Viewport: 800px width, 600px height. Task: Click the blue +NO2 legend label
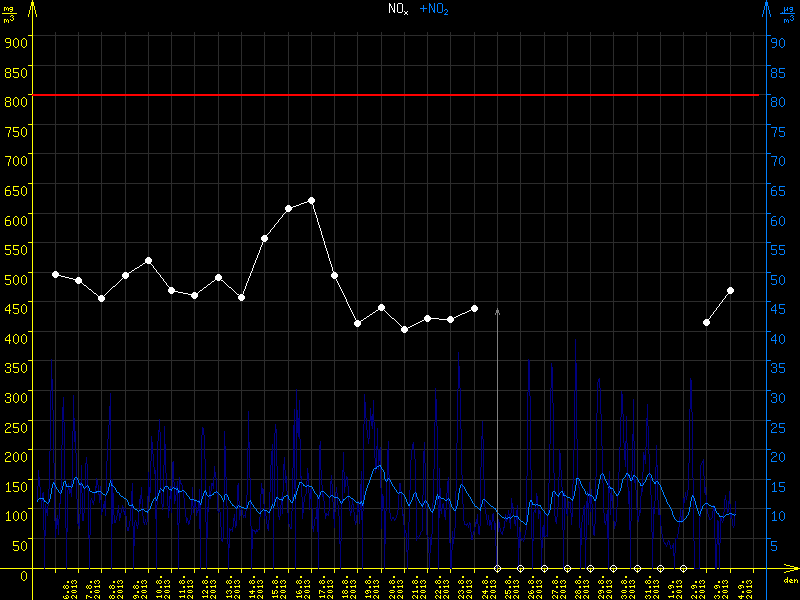(x=434, y=9)
